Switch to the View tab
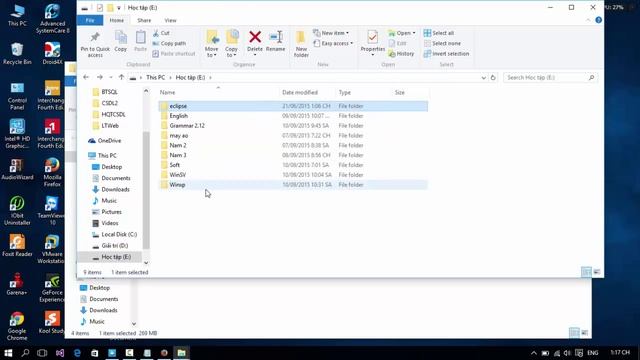Image resolution: width=640 pixels, height=360 pixels. click(x=170, y=20)
